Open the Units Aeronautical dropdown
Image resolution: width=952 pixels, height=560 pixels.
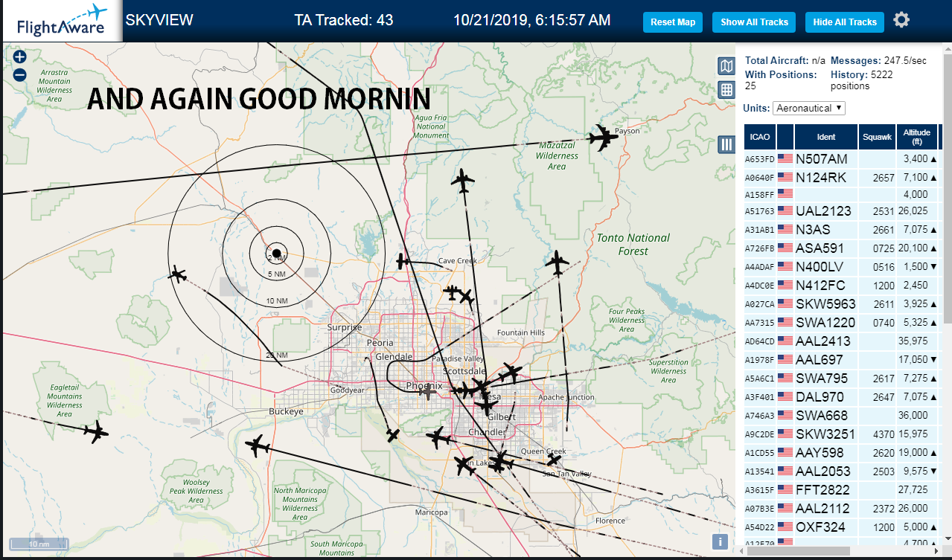tap(809, 108)
